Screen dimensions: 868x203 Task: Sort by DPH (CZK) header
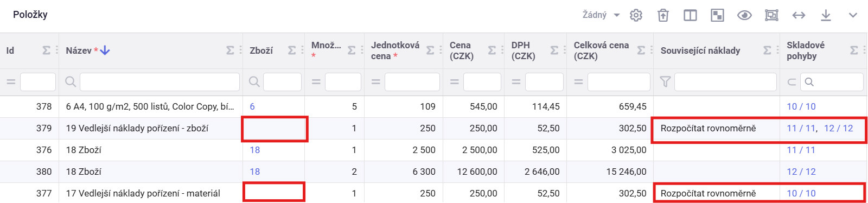point(523,50)
